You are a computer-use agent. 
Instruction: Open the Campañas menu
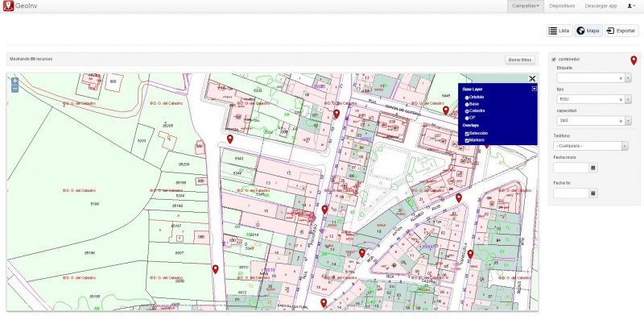[526, 6]
